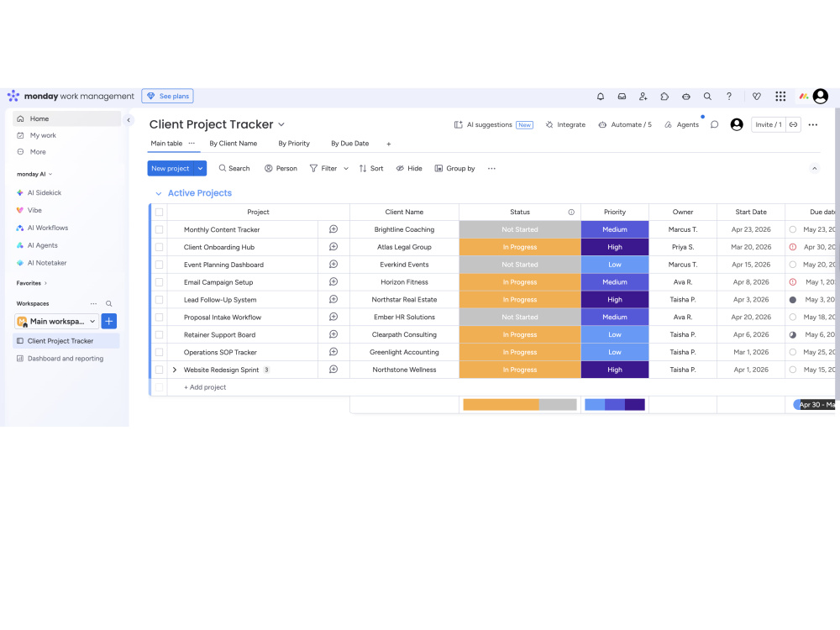Check the Retainer Support Board row
The image size is (840, 630).
coord(159,335)
